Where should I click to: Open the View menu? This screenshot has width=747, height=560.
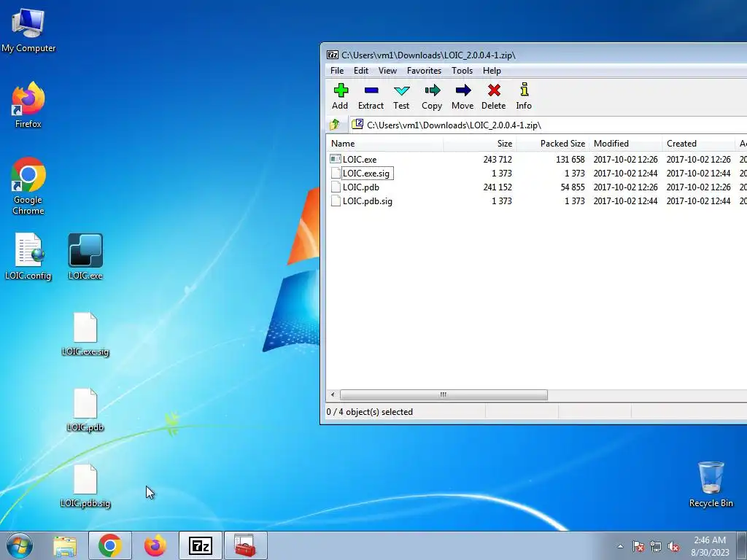tap(387, 71)
